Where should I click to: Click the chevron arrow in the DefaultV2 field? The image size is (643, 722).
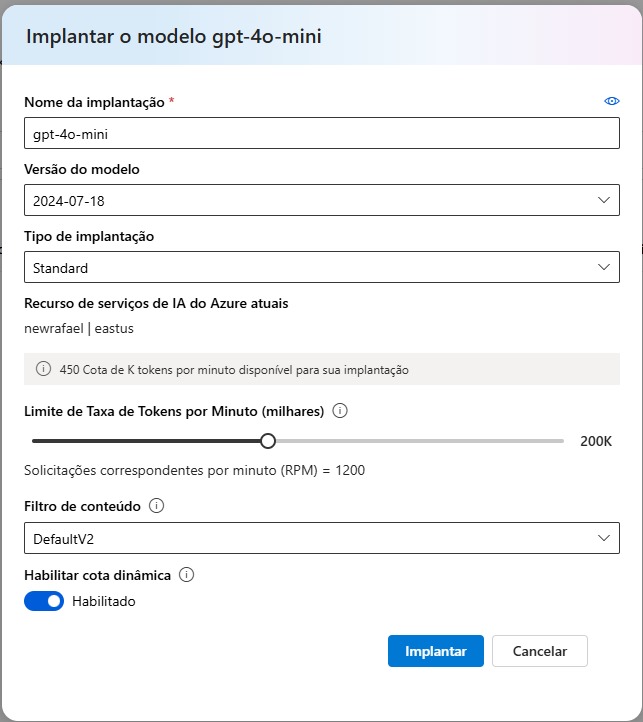click(603, 538)
